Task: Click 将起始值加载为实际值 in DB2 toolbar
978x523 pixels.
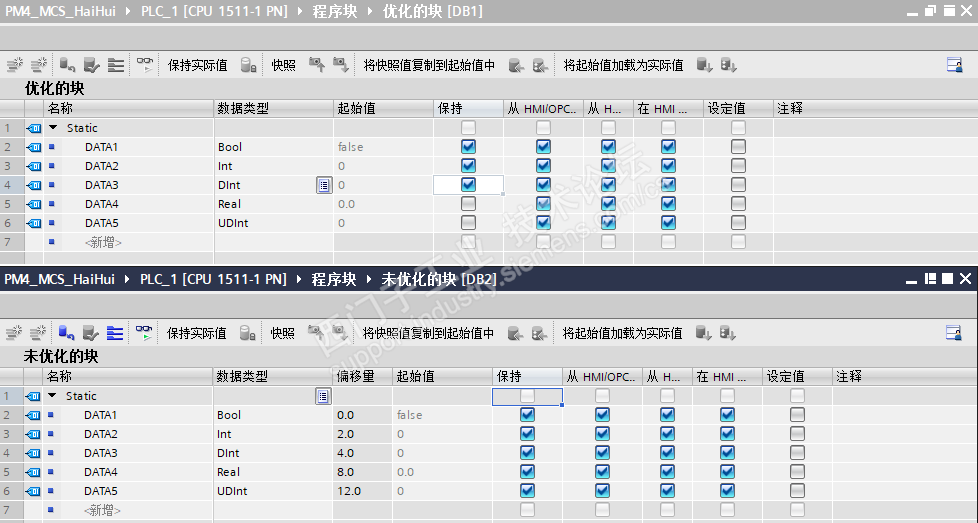Action: click(x=622, y=333)
